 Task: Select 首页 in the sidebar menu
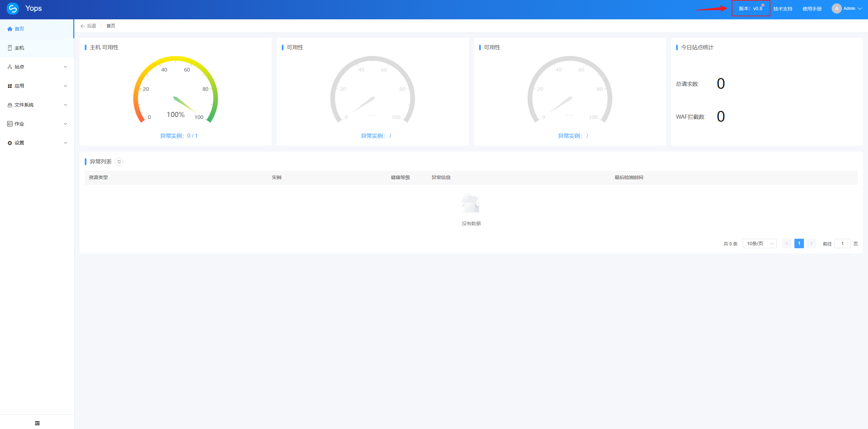(19, 29)
